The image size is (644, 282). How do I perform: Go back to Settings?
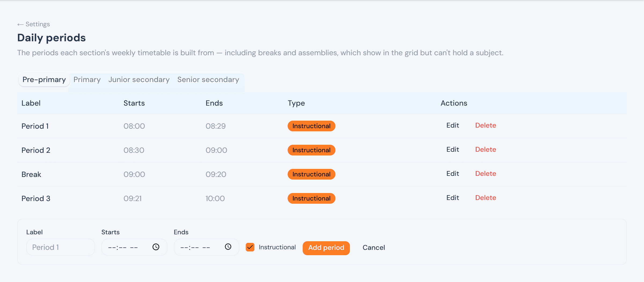[34, 24]
